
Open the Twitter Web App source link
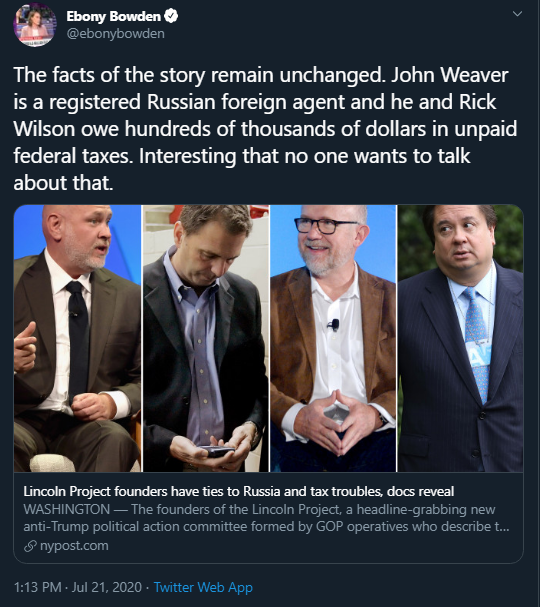pyautogui.click(x=203, y=587)
